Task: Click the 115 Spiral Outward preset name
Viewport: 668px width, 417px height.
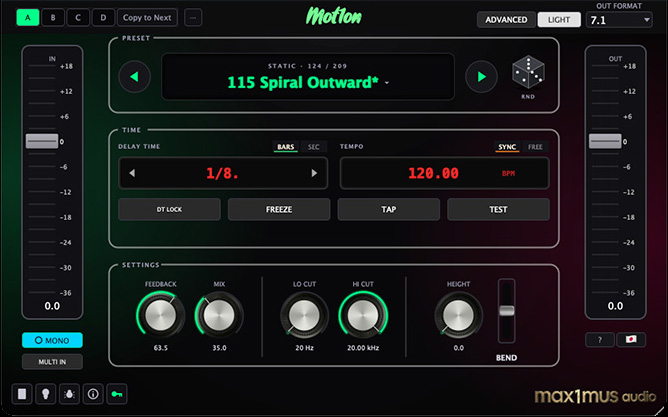Action: click(x=303, y=83)
